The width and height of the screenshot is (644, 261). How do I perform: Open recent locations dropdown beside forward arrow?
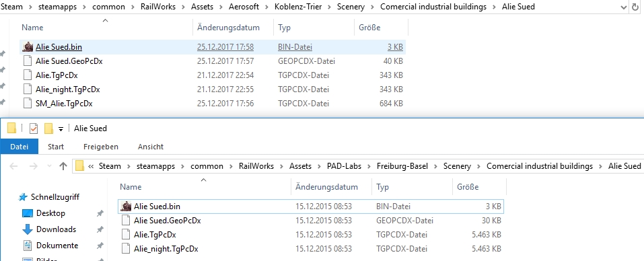click(x=49, y=166)
